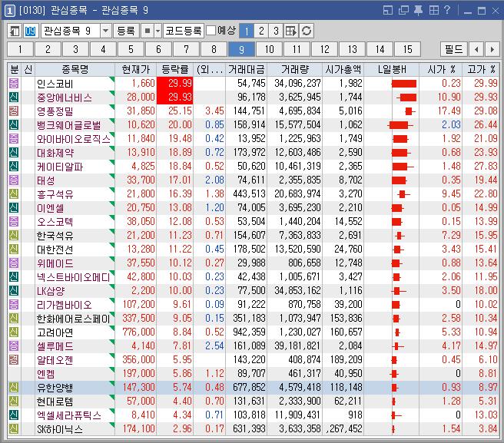
Task: Click the 신 badge on the 흥구석유 row
Action: (14, 193)
